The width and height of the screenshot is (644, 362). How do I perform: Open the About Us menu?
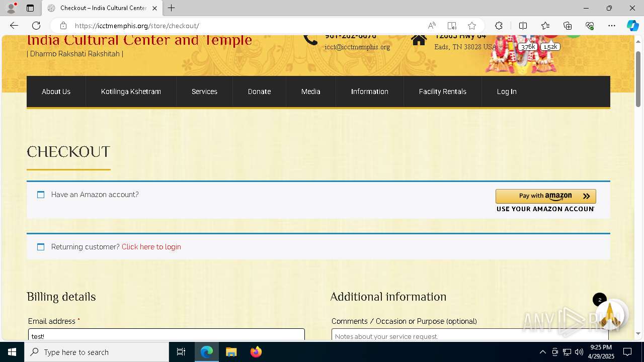tap(56, 92)
